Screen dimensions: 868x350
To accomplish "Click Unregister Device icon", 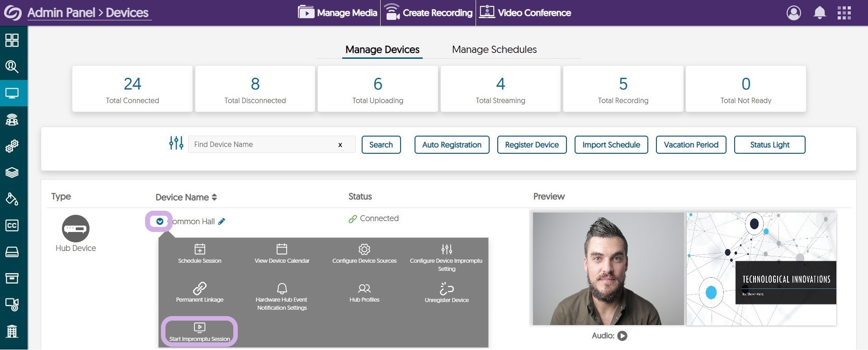I will click(446, 289).
